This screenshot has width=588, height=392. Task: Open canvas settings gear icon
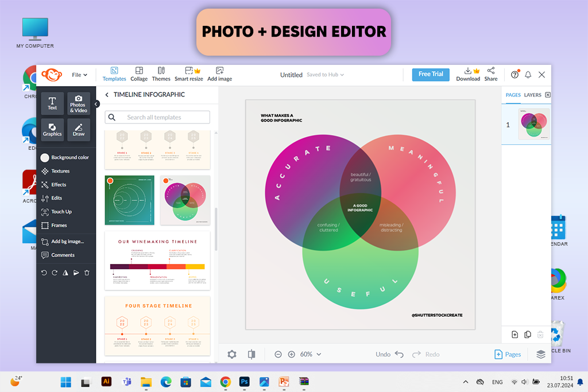(x=232, y=354)
